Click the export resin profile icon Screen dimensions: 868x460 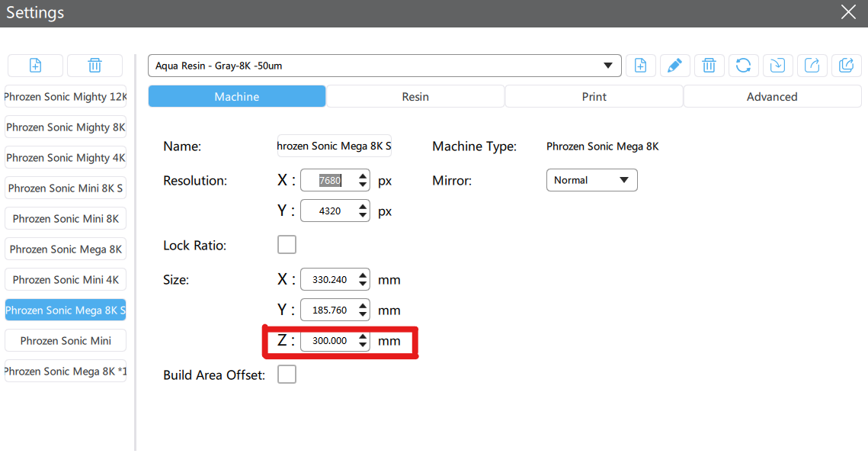point(812,66)
